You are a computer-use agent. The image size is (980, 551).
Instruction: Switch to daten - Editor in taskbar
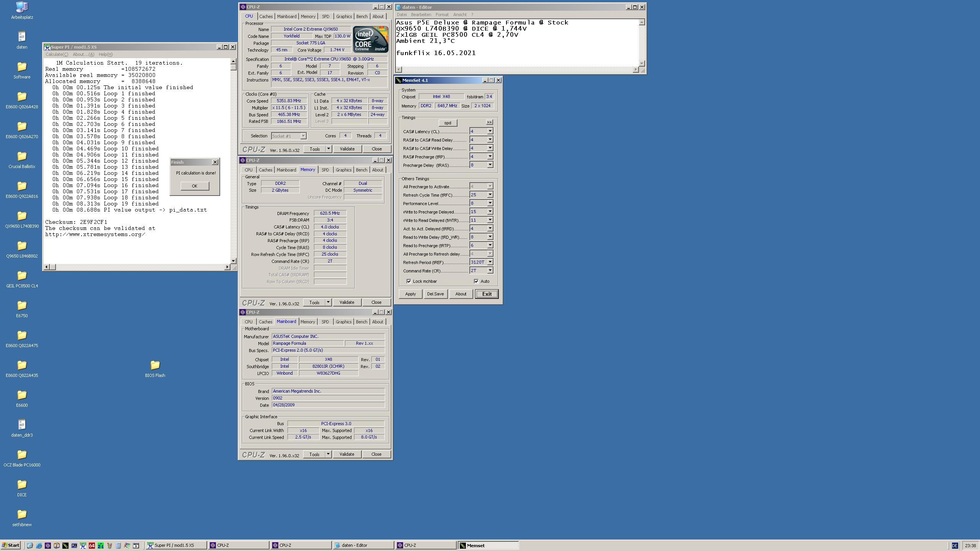point(363,546)
